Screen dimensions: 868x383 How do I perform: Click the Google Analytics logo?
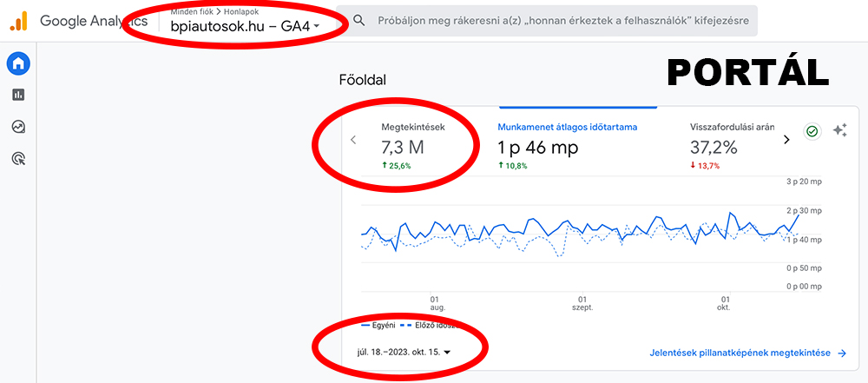click(19, 21)
